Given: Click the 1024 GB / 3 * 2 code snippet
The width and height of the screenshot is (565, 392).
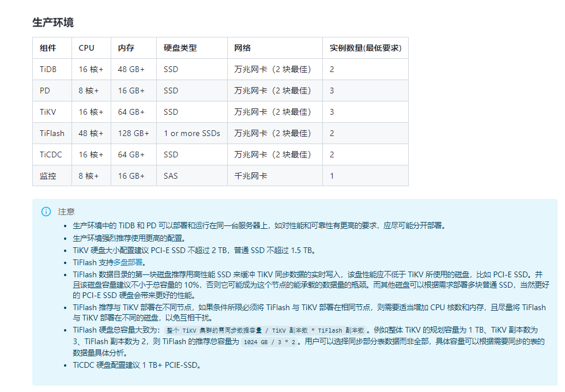Looking at the screenshot, I should [270, 342].
